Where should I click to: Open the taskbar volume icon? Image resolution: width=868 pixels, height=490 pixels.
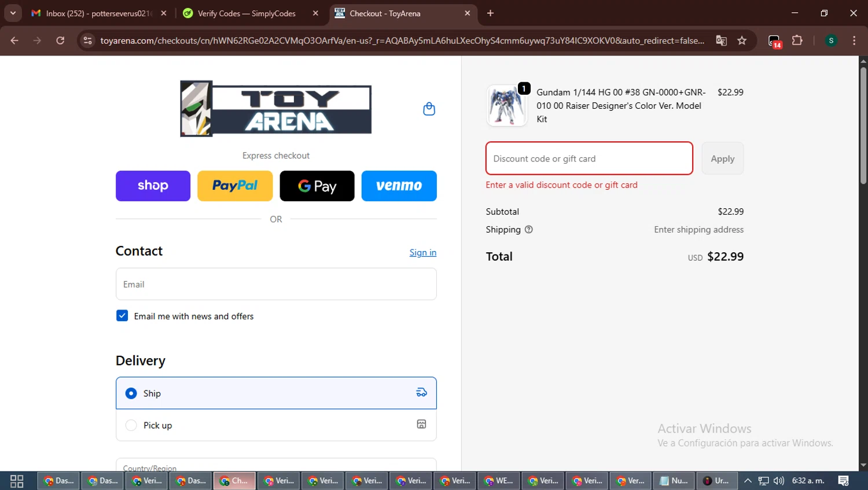pyautogui.click(x=779, y=481)
